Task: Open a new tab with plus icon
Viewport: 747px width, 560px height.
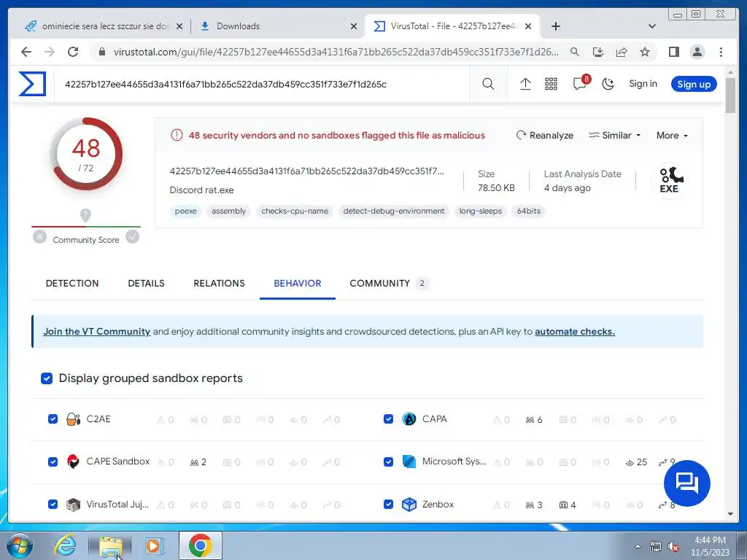Action: pos(555,26)
